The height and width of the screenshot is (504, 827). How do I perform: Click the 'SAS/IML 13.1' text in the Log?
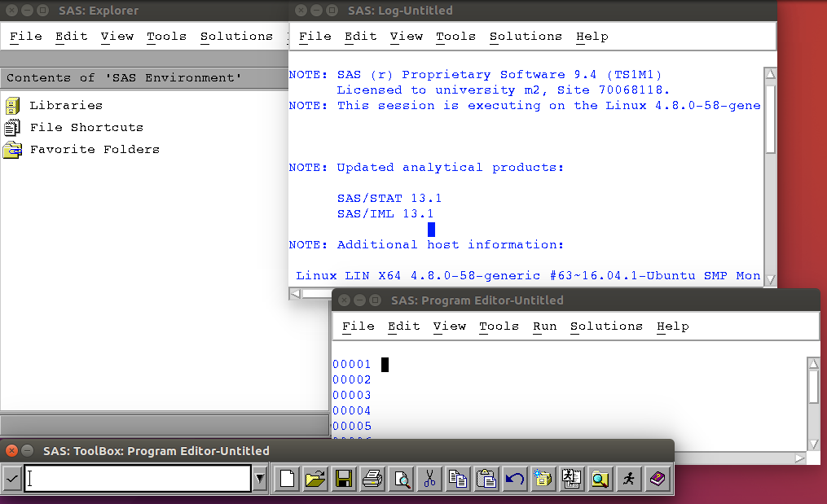[x=385, y=213]
